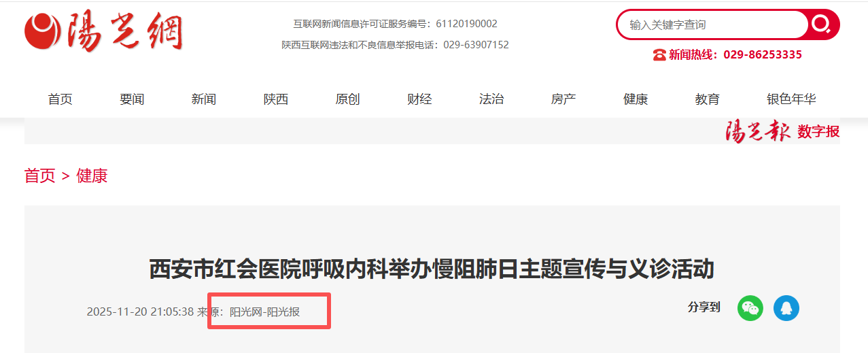The width and height of the screenshot is (868, 353).
Task: Share article via WeChat icon
Action: [x=750, y=308]
